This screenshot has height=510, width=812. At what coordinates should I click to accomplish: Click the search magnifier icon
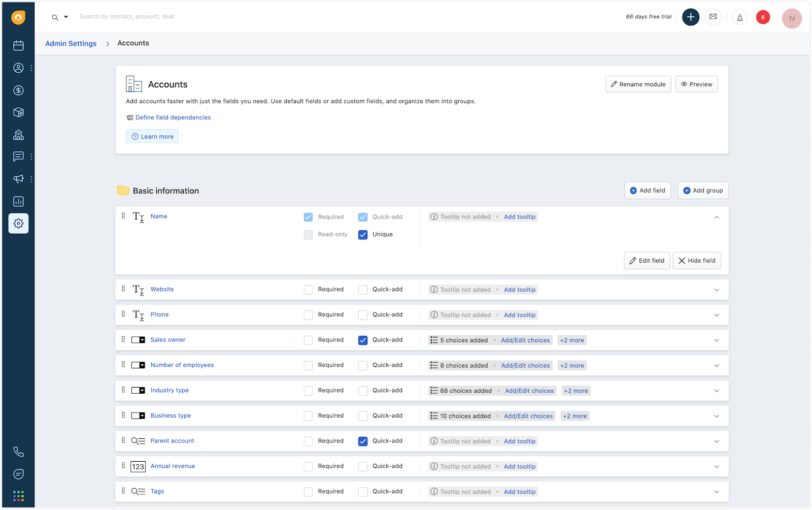click(55, 17)
